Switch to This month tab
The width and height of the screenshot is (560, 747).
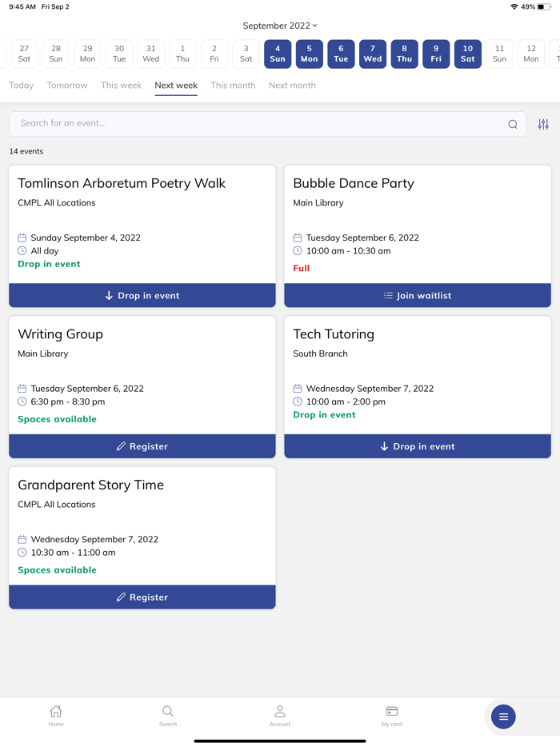pos(233,86)
